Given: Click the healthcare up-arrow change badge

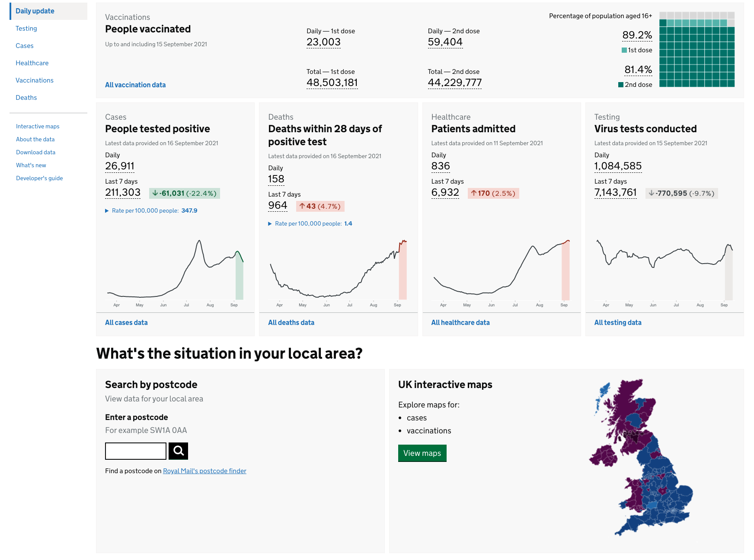Looking at the screenshot, I should pos(493,194).
